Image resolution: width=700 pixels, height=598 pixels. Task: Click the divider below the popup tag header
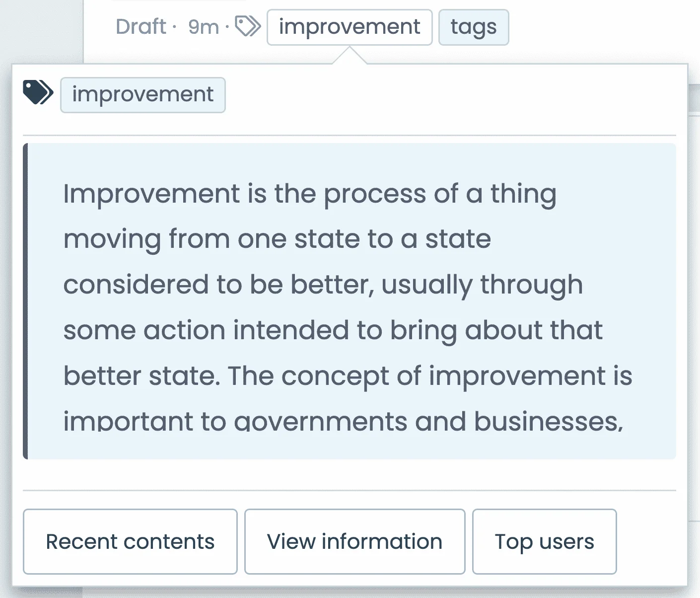coord(350,135)
